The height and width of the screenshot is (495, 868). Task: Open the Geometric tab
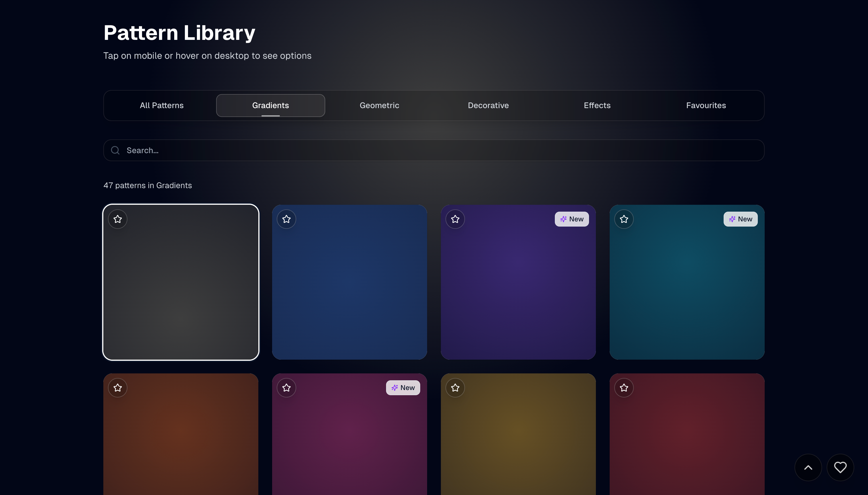point(379,105)
